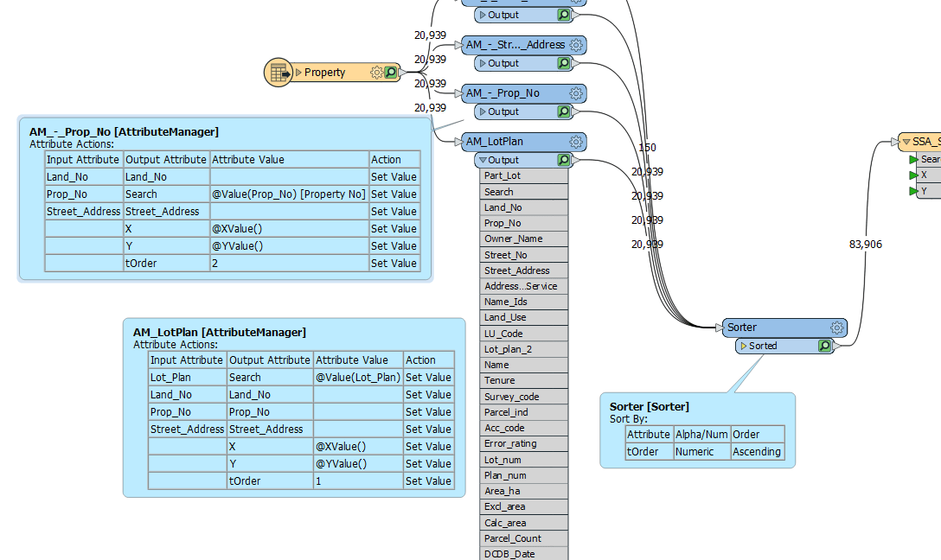Open the gear icon on AM_-_Str..._Address
Screen dimensions: 941x560
pos(577,44)
